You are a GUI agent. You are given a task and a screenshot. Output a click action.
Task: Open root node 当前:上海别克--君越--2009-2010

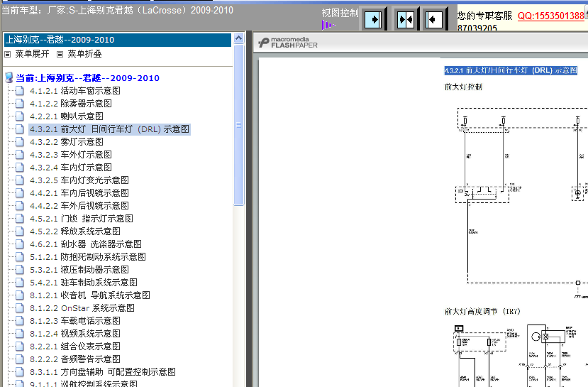click(x=88, y=77)
